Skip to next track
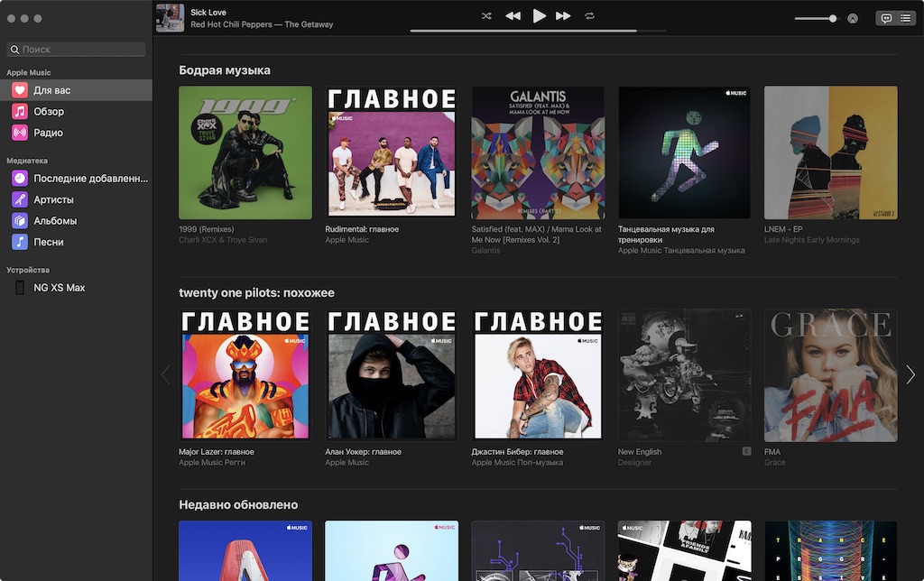The image size is (924, 581). click(563, 16)
